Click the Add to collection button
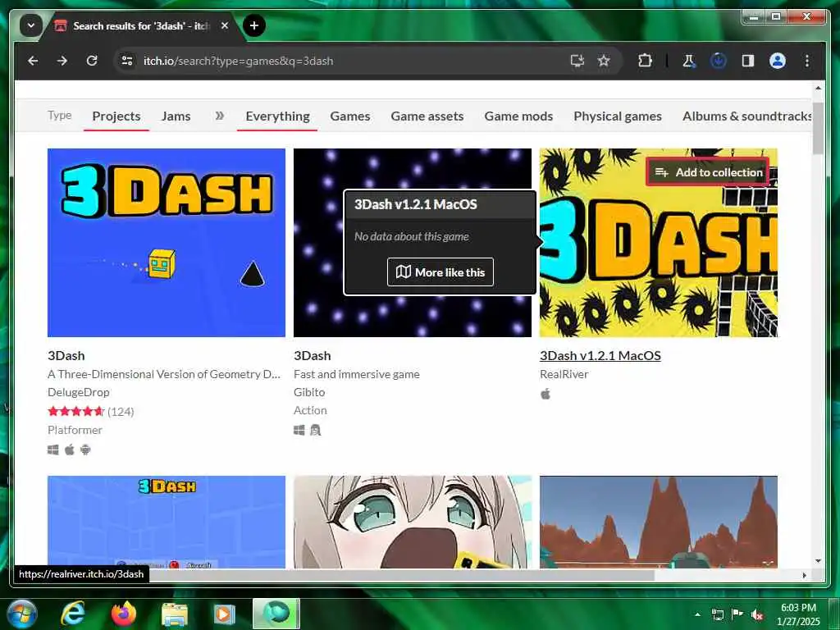The width and height of the screenshot is (840, 630). [708, 172]
